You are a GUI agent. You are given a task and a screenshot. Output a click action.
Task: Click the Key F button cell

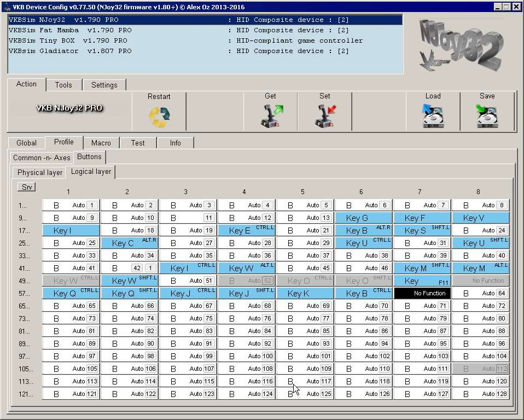click(x=422, y=218)
